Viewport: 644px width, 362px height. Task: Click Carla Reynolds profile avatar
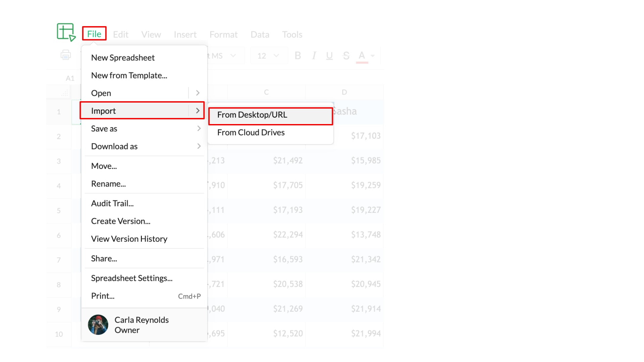pos(98,324)
